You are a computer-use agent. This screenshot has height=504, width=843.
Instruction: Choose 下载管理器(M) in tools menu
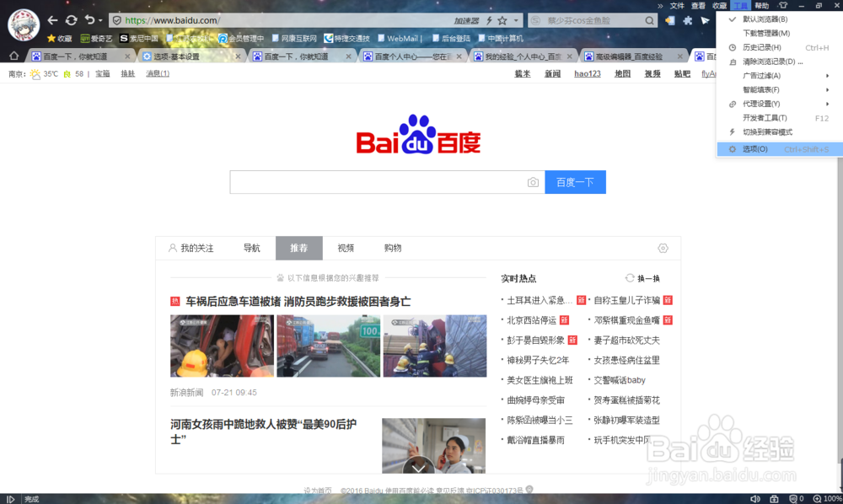pyautogui.click(x=780, y=34)
